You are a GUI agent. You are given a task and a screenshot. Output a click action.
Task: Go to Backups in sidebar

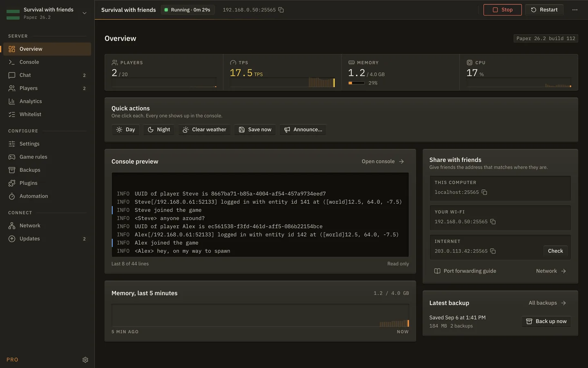point(47,170)
